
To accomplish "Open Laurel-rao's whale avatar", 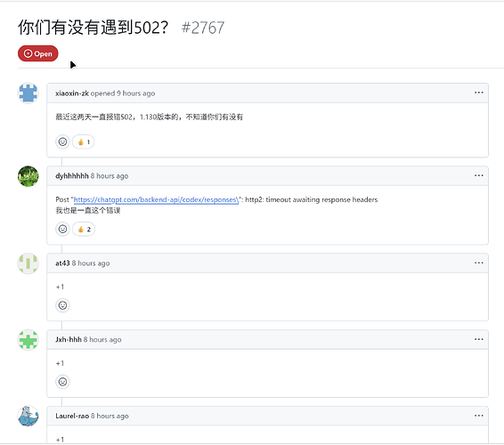I will 28,417.
